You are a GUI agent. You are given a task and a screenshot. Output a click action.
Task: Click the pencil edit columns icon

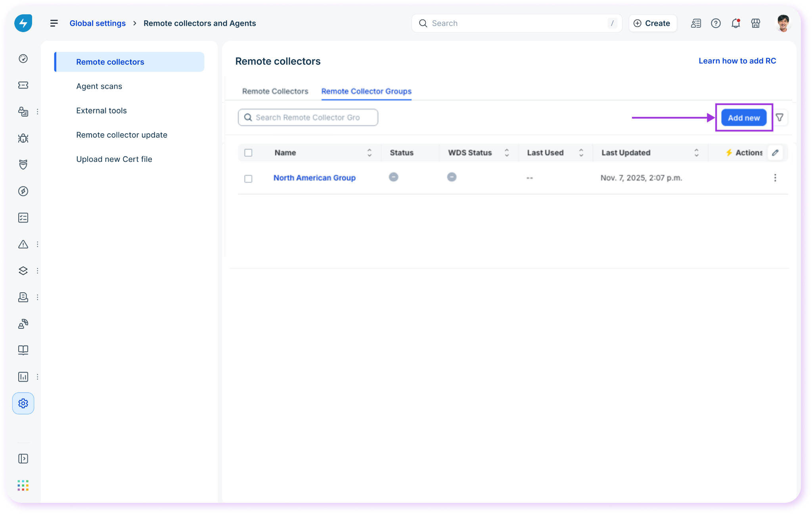click(x=776, y=153)
